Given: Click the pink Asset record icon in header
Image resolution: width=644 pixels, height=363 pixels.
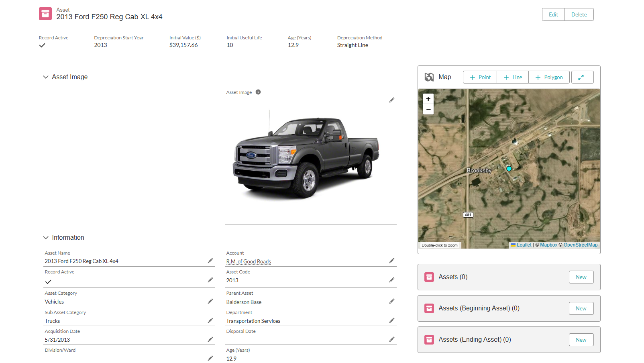Looking at the screenshot, I should (45, 14).
